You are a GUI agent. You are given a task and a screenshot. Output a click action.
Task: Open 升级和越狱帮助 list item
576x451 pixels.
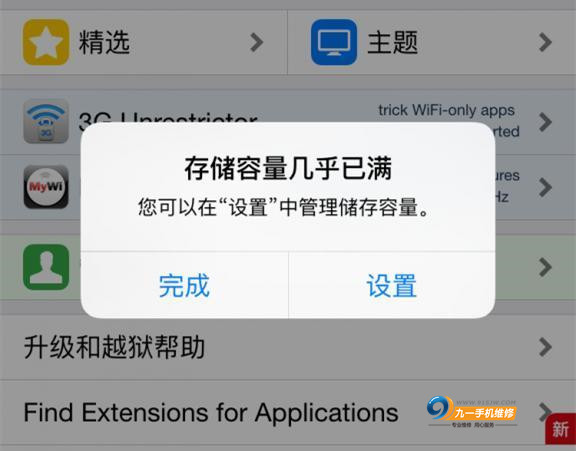pos(288,347)
